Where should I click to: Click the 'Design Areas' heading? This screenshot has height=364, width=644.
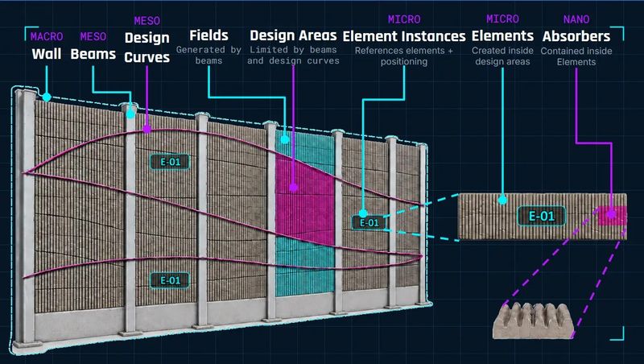293,35
